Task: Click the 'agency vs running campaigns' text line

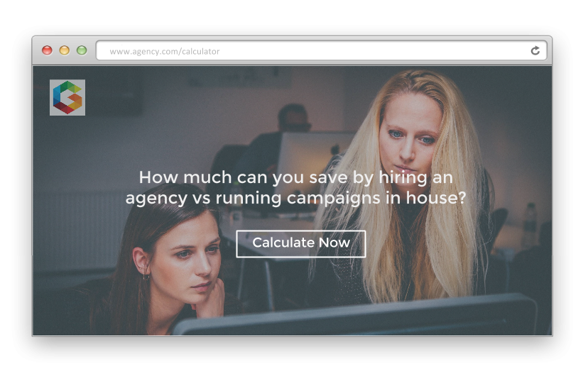Action: [296, 198]
